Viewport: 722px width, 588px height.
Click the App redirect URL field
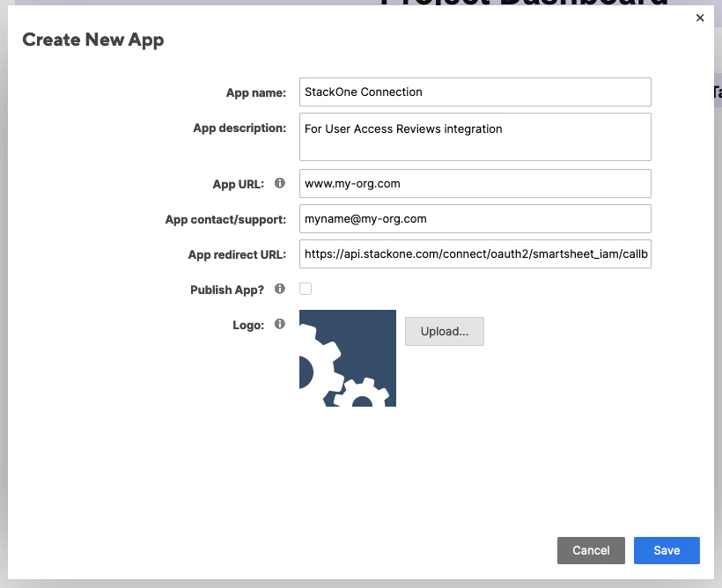(x=475, y=254)
